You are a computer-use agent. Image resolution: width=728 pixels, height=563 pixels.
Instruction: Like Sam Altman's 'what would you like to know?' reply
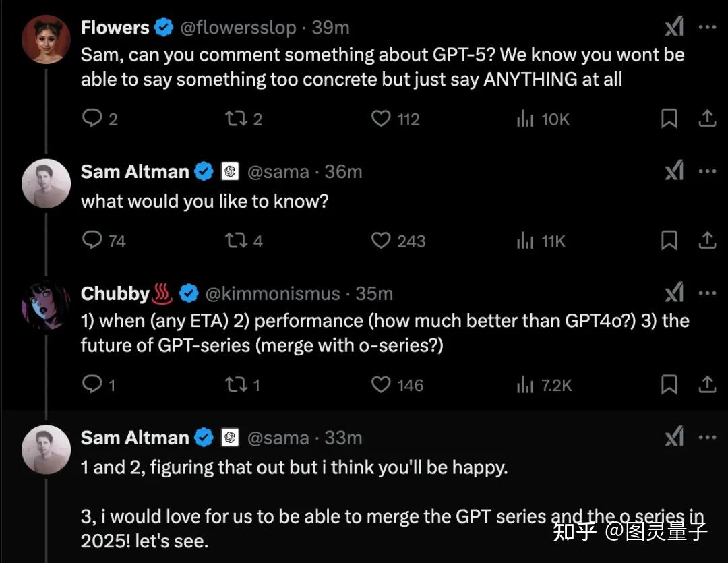pyautogui.click(x=381, y=241)
